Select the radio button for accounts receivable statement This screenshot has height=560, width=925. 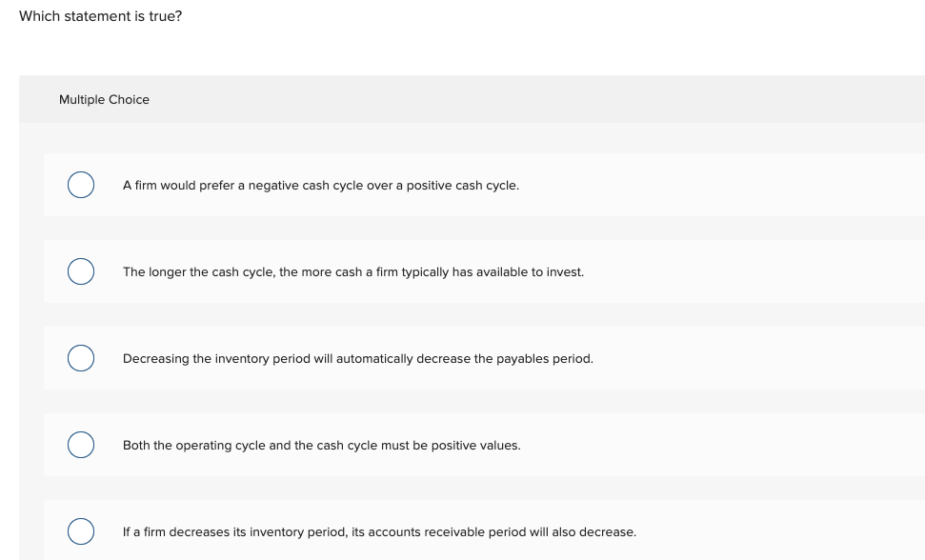81,530
